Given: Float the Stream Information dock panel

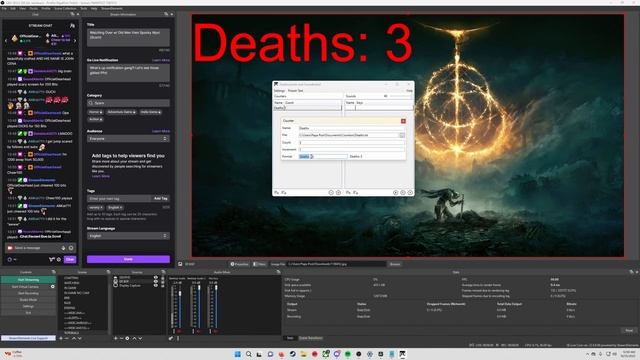Looking at the screenshot, I should tap(166, 14).
